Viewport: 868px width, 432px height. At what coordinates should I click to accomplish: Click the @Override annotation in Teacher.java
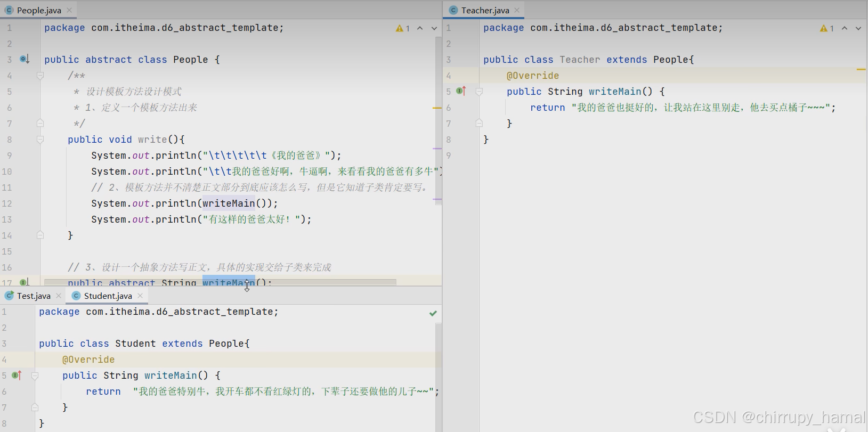click(533, 76)
